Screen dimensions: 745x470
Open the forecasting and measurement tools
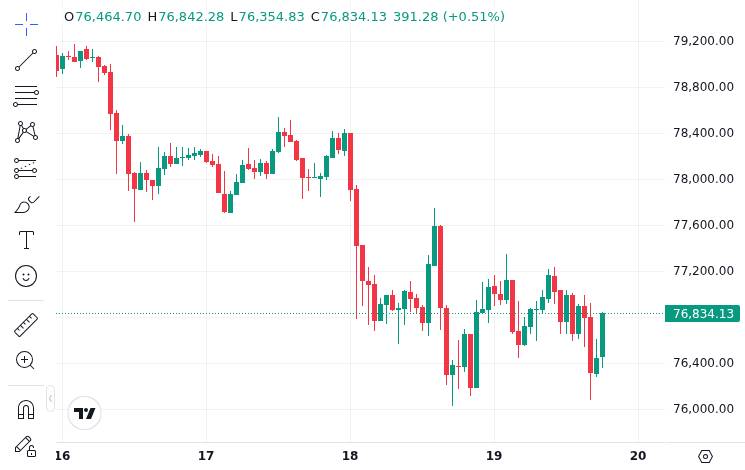[x=26, y=168]
